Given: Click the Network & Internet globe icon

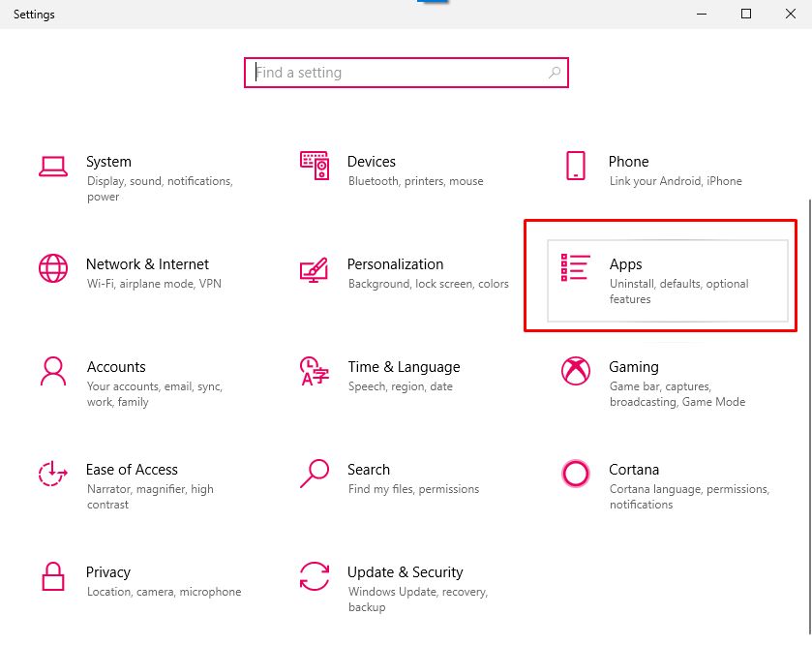Looking at the screenshot, I should pos(53,268).
